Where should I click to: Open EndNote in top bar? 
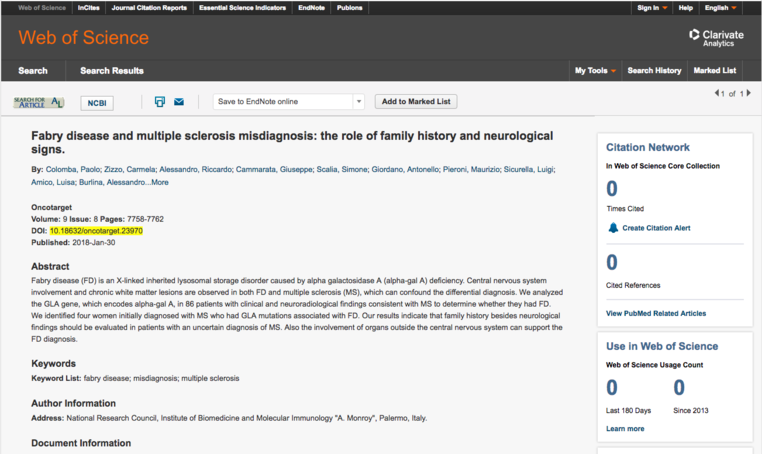(x=311, y=8)
